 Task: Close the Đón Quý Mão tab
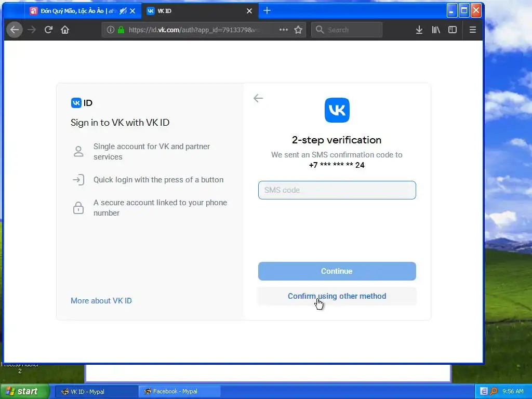point(132,11)
